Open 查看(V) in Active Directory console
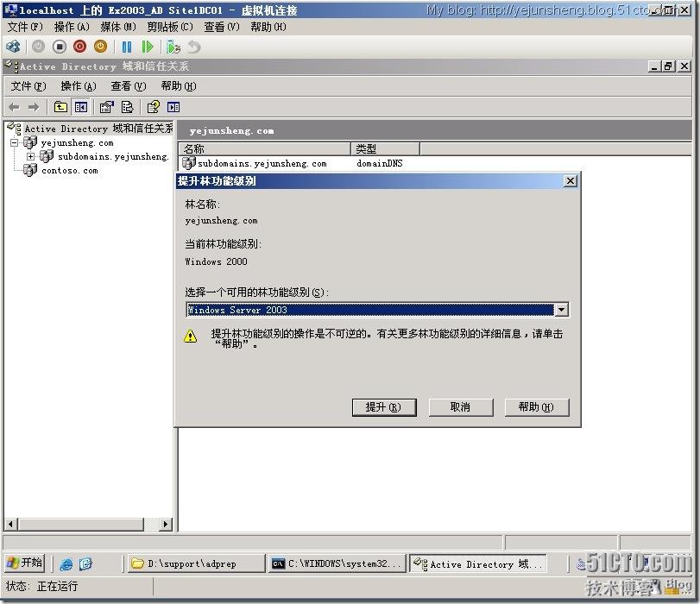Image resolution: width=700 pixels, height=604 pixels. click(129, 85)
